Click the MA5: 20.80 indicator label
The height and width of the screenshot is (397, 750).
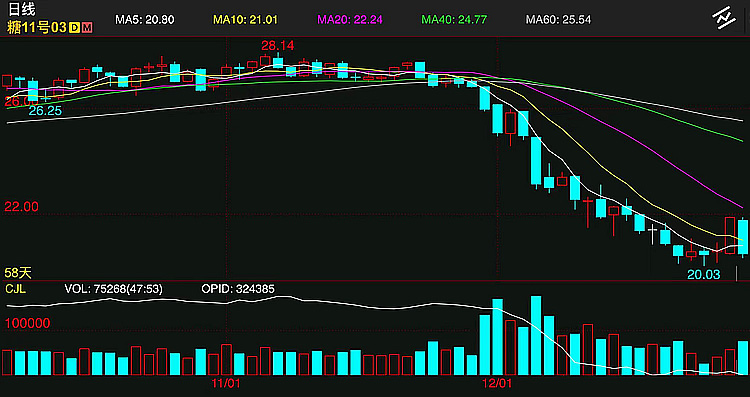(144, 20)
